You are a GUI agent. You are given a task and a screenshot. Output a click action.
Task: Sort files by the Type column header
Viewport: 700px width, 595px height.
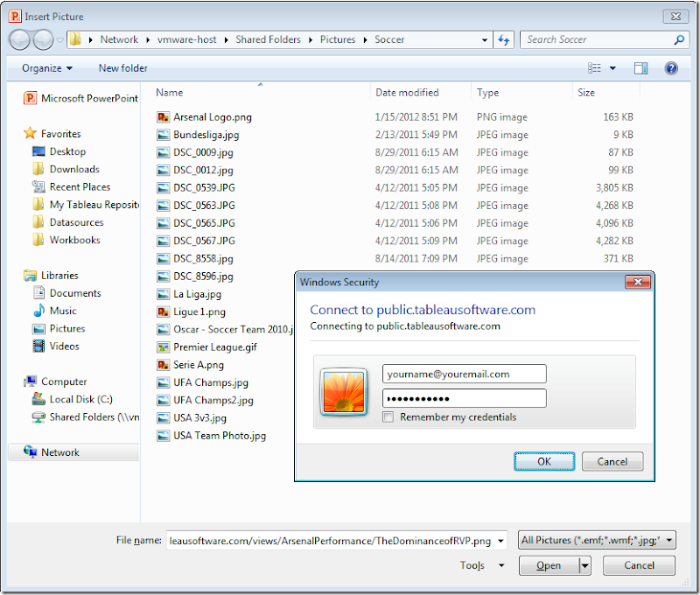[487, 93]
